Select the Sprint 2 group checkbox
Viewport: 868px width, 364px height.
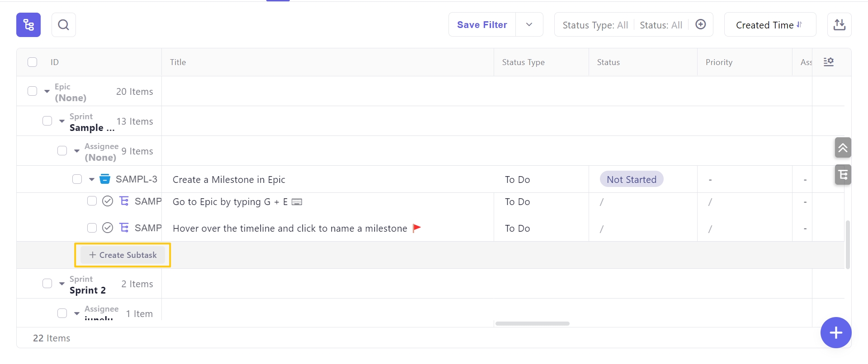(x=47, y=284)
